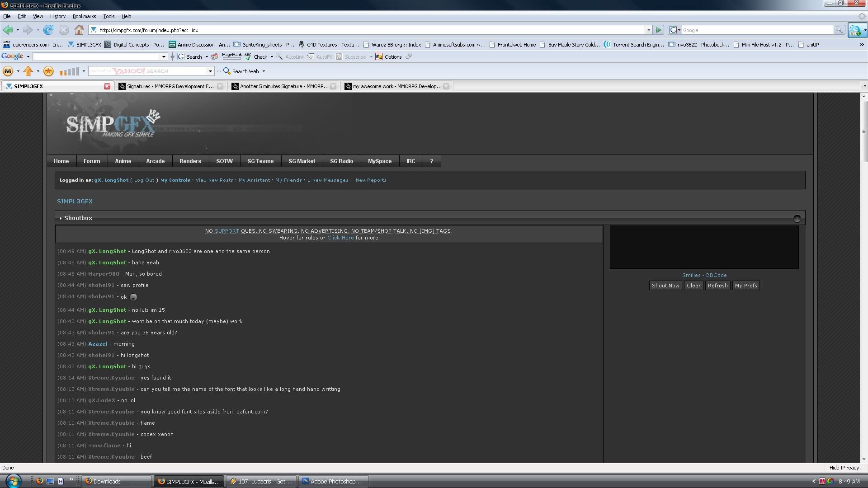Viewport: 868px width, 488px height.
Task: Open the Google logo menu dropdown
Action: click(x=28, y=57)
